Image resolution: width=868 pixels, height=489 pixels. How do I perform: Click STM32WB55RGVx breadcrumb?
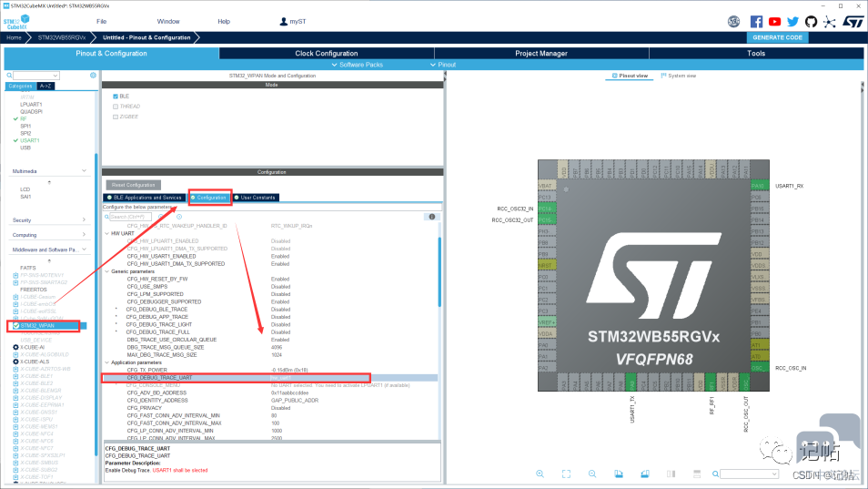pos(62,37)
